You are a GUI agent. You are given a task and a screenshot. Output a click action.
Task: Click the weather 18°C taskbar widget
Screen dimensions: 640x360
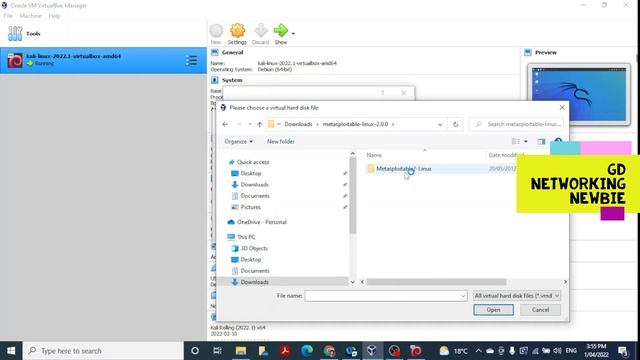[453, 351]
